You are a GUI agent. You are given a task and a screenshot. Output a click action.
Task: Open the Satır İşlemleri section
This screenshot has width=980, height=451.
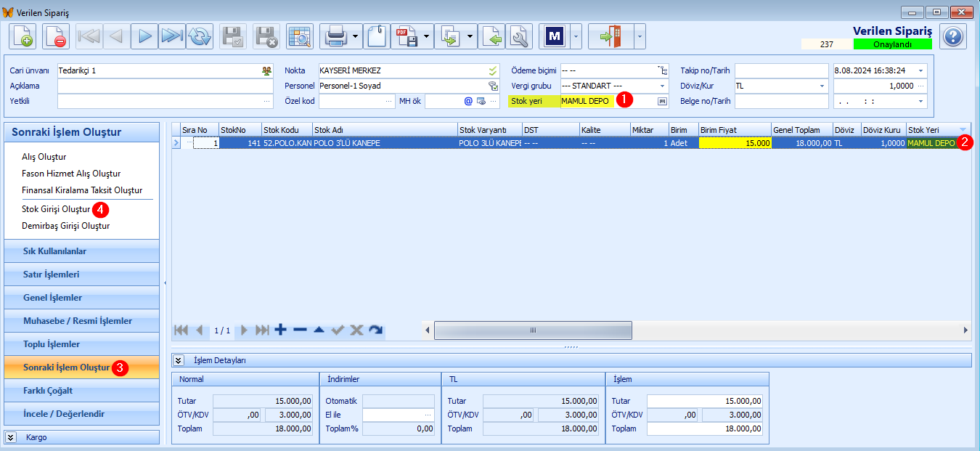tap(81, 275)
